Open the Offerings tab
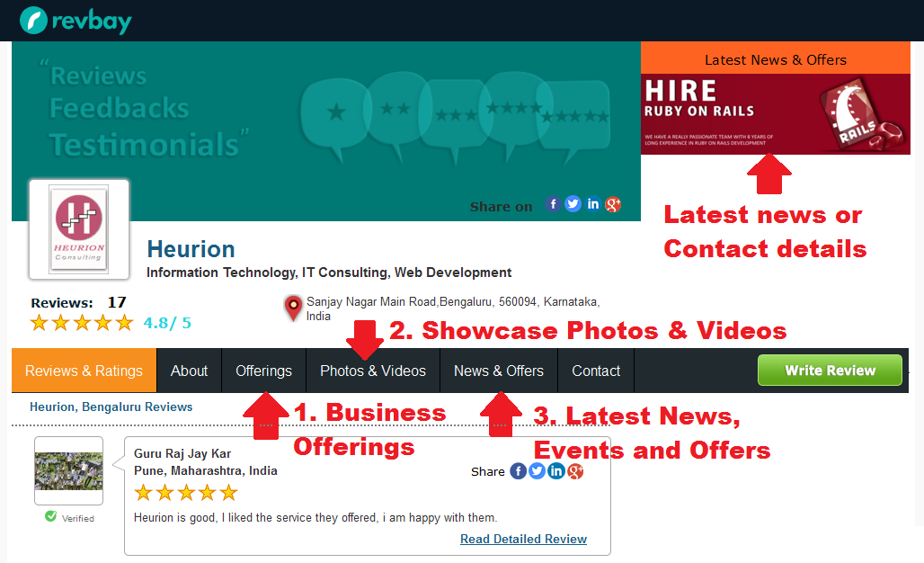The height and width of the screenshot is (563, 924). click(x=264, y=371)
